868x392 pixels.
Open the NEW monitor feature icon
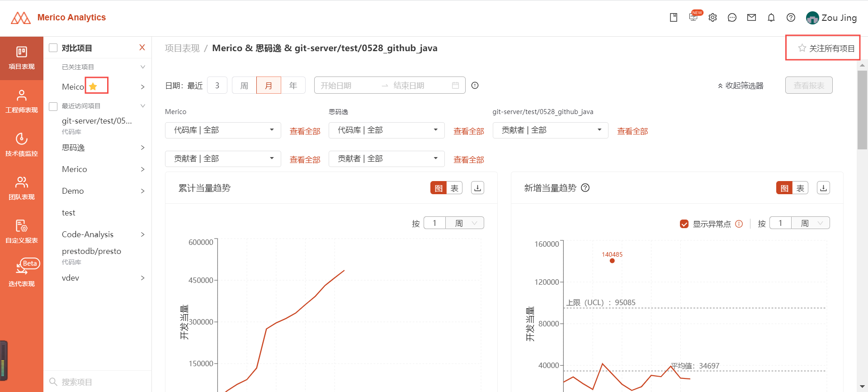tap(693, 17)
